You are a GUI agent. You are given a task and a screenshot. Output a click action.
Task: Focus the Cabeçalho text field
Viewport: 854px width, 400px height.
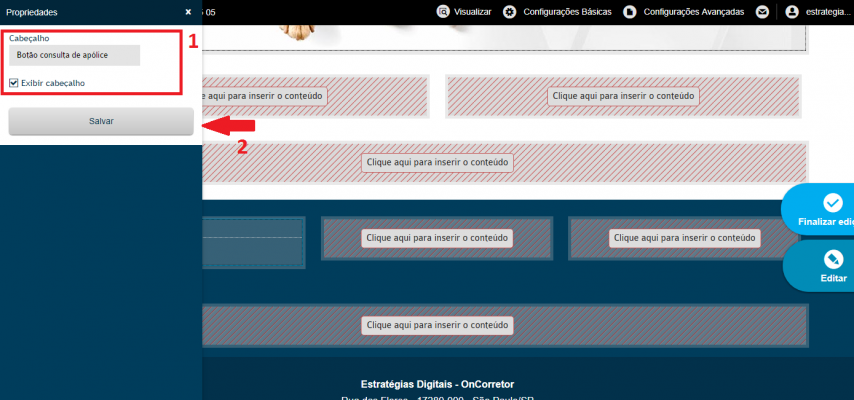point(75,55)
